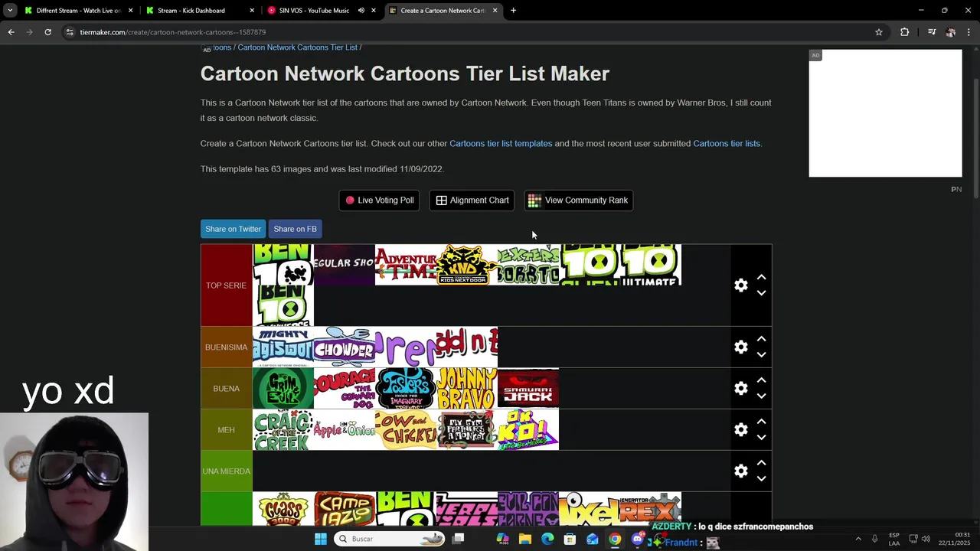Move BUENISIMA tier down with arrow
Screen dimensions: 980x551
tap(761, 354)
